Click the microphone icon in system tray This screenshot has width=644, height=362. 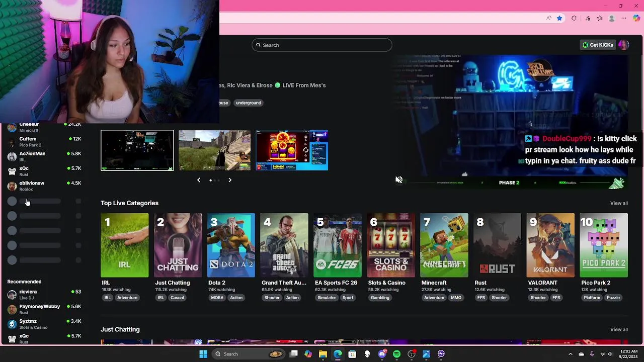tap(592, 354)
